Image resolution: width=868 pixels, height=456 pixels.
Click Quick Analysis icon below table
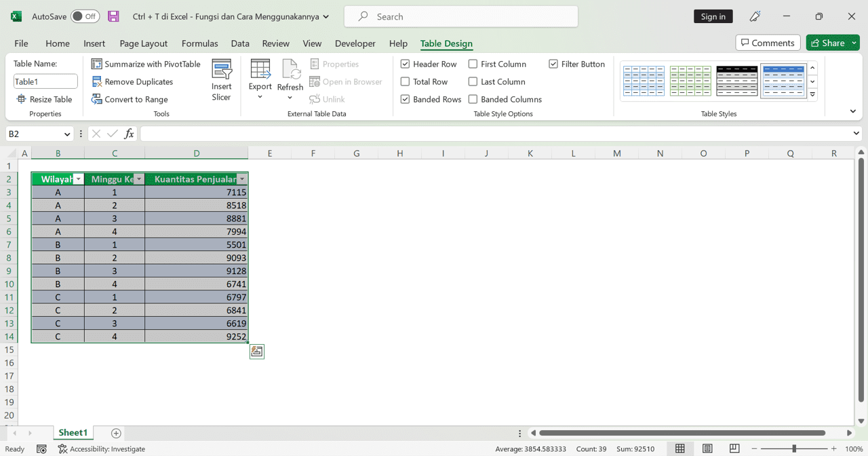tap(256, 351)
